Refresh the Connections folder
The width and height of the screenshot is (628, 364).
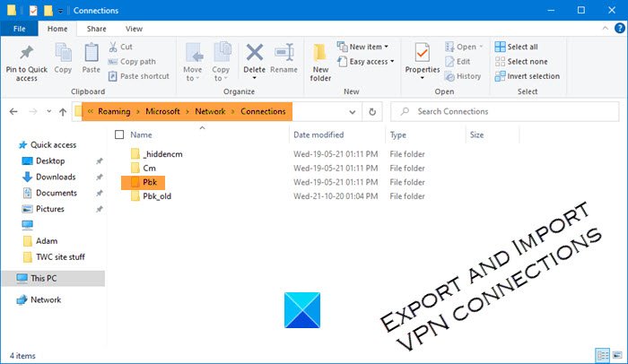click(372, 112)
